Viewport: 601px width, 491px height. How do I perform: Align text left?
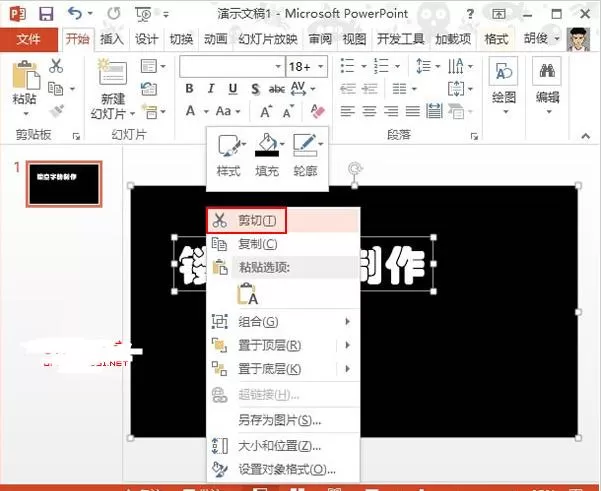347,111
